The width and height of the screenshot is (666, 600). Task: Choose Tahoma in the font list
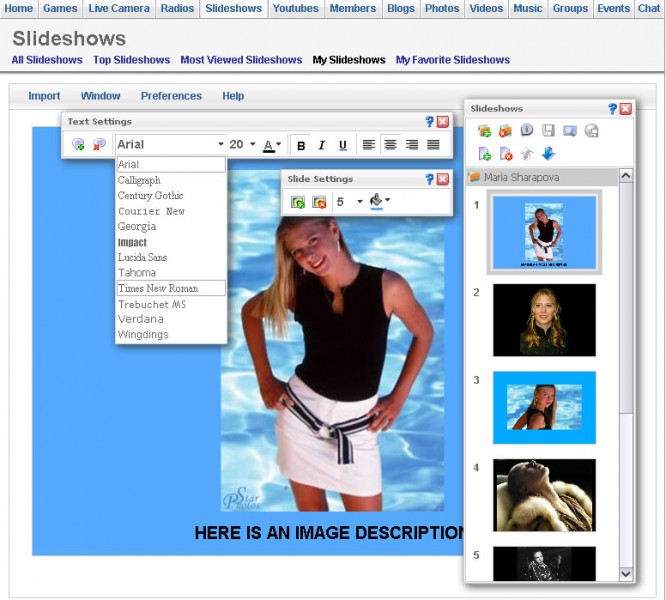[171, 273]
